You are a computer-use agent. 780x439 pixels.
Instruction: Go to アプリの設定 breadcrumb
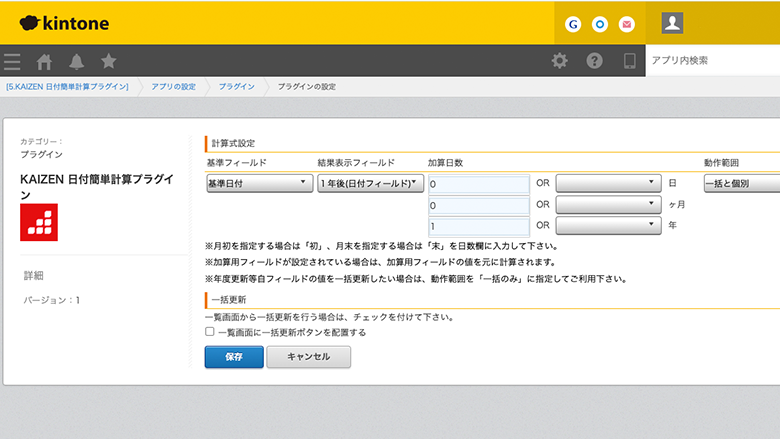[174, 87]
